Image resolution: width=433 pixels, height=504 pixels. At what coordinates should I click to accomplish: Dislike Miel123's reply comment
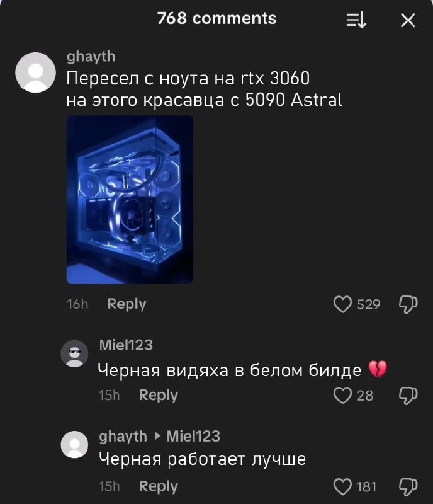tap(408, 396)
